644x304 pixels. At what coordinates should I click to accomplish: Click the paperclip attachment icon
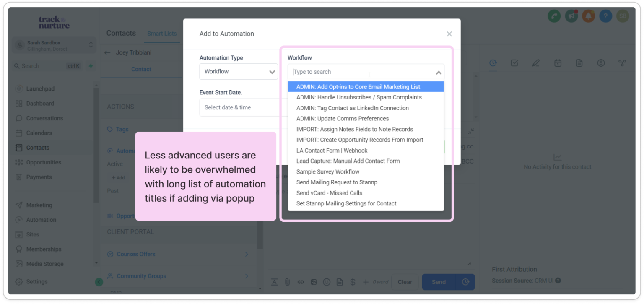(287, 282)
